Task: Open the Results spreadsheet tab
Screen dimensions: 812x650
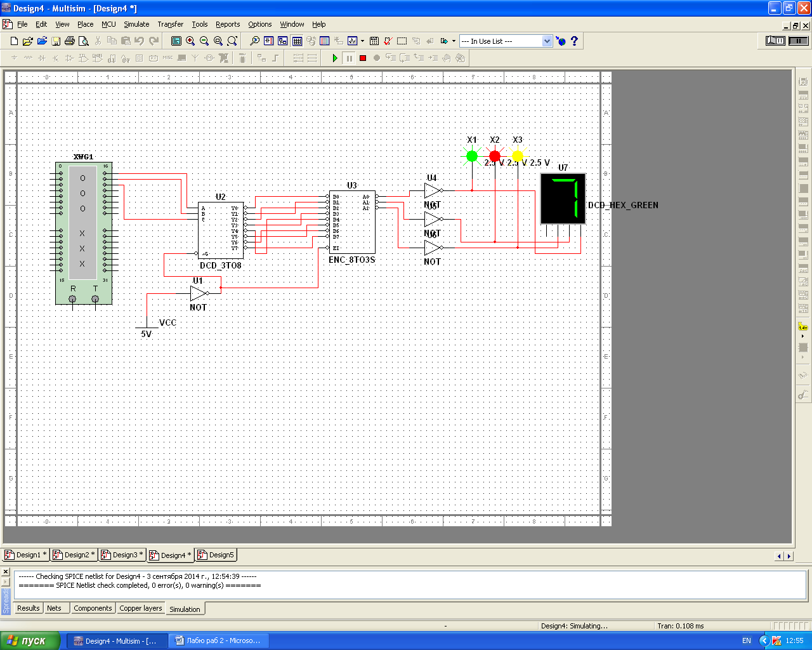Action: coord(28,608)
